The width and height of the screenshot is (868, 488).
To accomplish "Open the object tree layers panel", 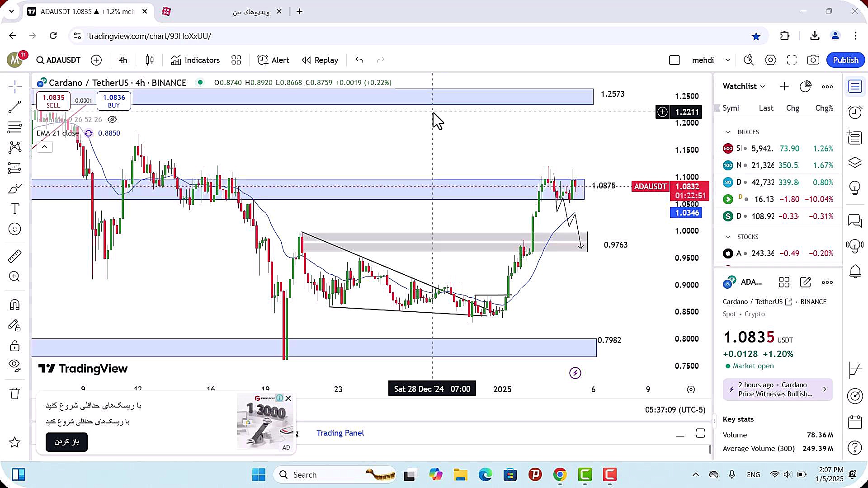I will point(855,162).
